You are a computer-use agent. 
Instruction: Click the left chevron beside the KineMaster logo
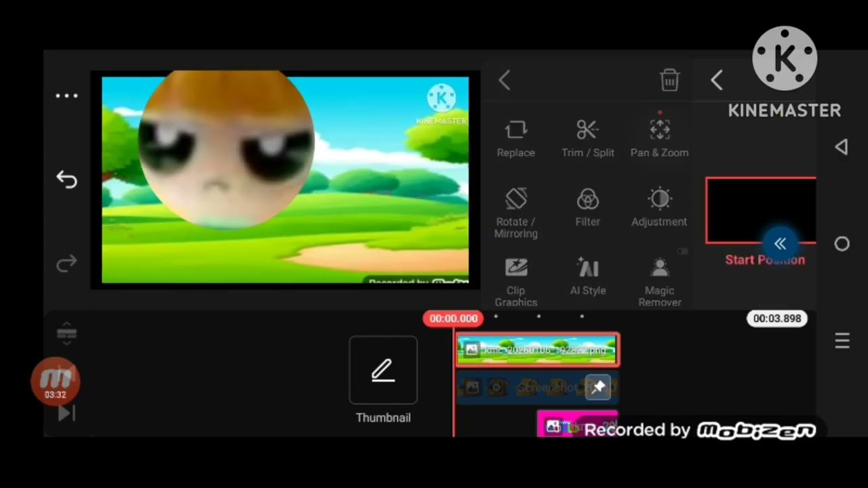point(717,81)
